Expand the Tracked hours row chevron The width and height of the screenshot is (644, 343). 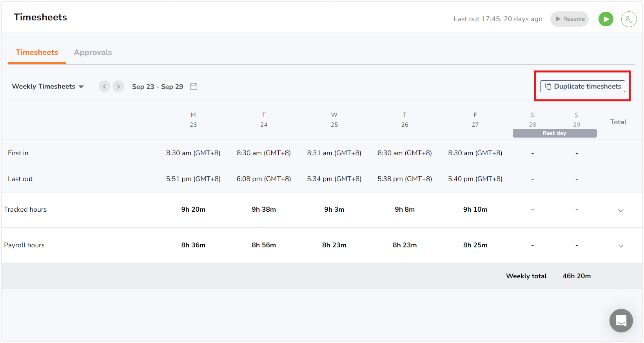[621, 210]
